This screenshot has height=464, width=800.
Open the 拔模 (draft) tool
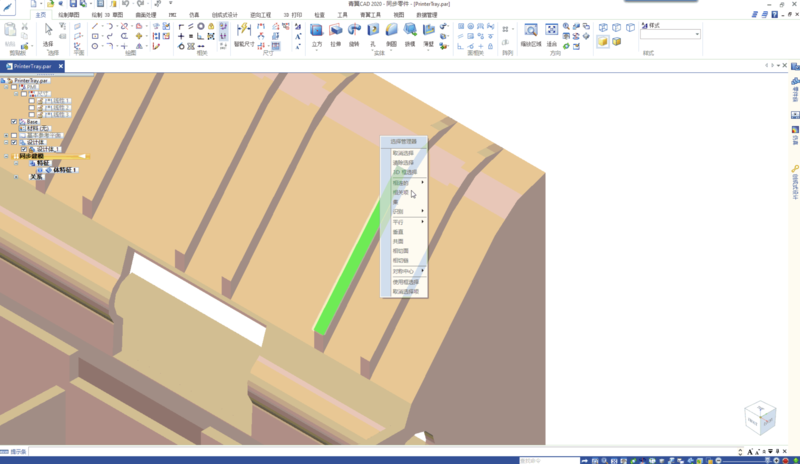click(x=410, y=35)
